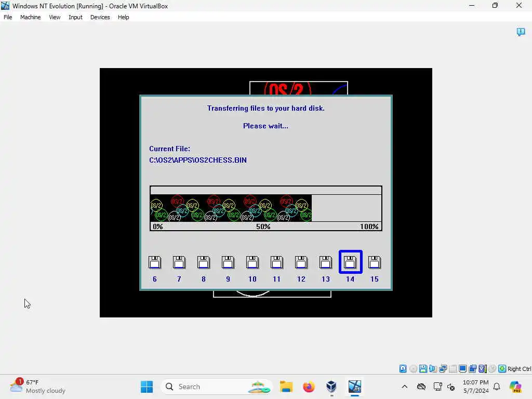Click floppy disk icon number 10
532x399 pixels.
pyautogui.click(x=252, y=262)
